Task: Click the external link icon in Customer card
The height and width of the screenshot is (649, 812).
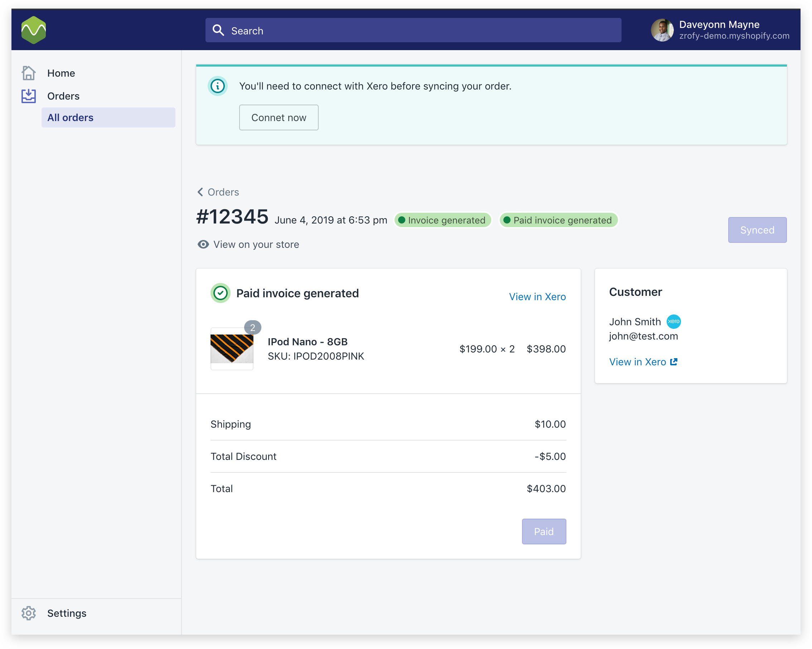Action: click(x=674, y=362)
